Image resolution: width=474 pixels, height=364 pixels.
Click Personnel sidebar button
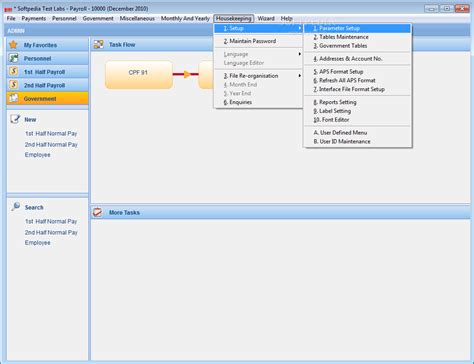[47, 58]
